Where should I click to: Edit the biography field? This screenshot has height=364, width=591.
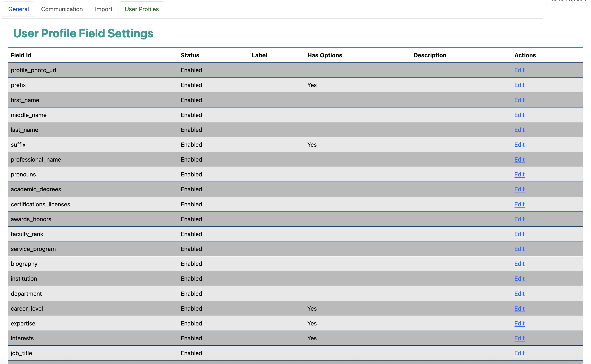click(519, 264)
